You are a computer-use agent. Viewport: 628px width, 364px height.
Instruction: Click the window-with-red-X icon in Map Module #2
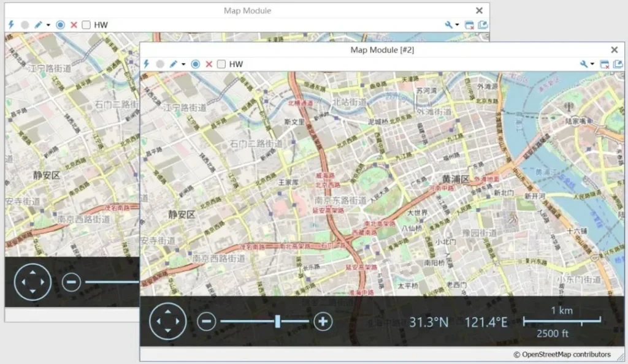604,64
